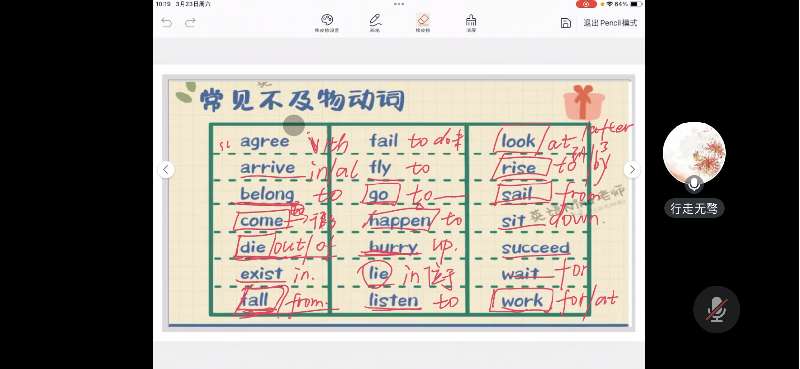800x369 pixels.
Task: Click the speaker avatar thumbnail
Action: [x=694, y=153]
